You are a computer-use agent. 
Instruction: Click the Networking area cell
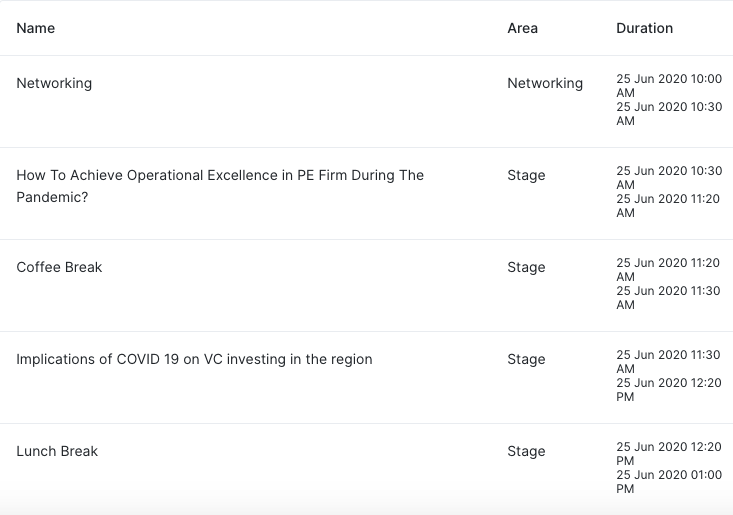(545, 83)
